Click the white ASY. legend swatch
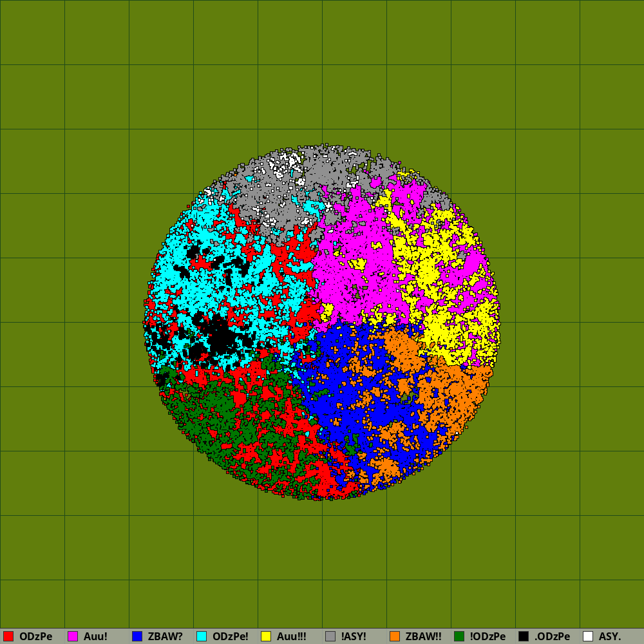Image resolution: width=644 pixels, height=644 pixels. click(x=588, y=636)
